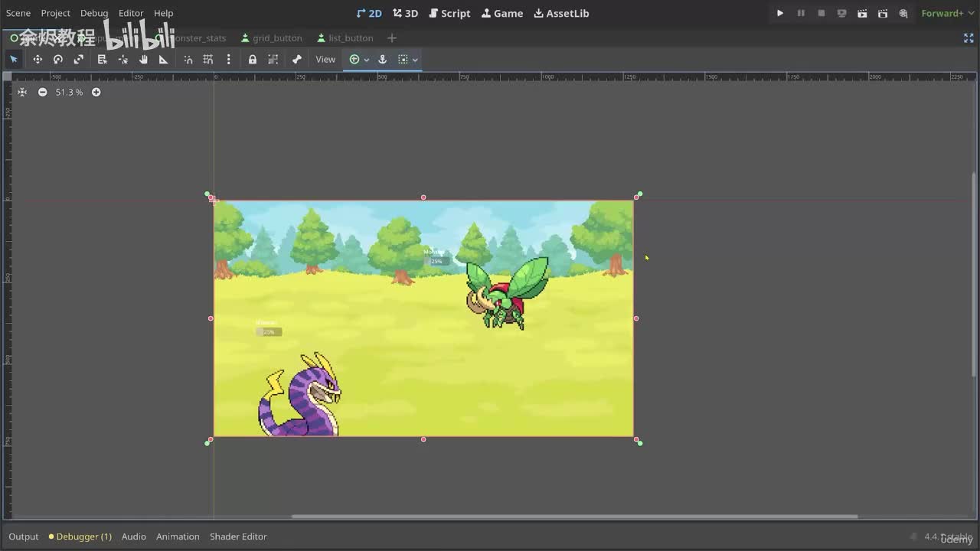
Task: Click the bottom-center resize handle of the selection
Action: click(x=423, y=439)
